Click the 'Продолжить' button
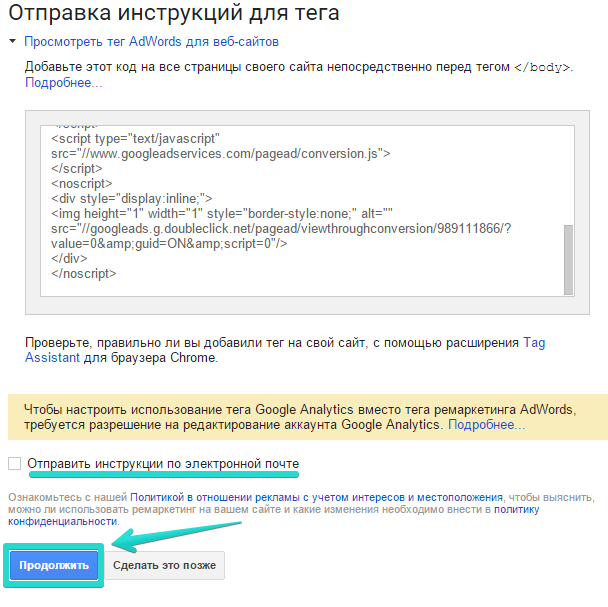This screenshot has height=607, width=608. pos(54,565)
